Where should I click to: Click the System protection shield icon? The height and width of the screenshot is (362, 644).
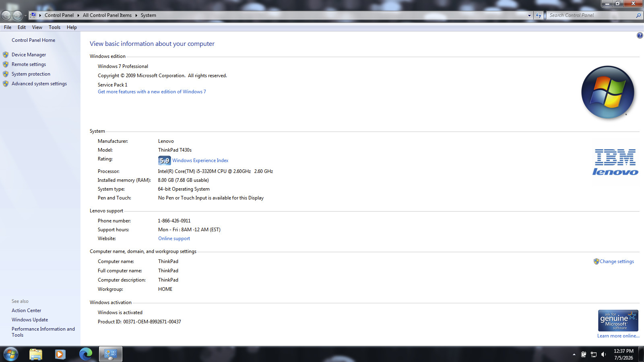[6, 74]
